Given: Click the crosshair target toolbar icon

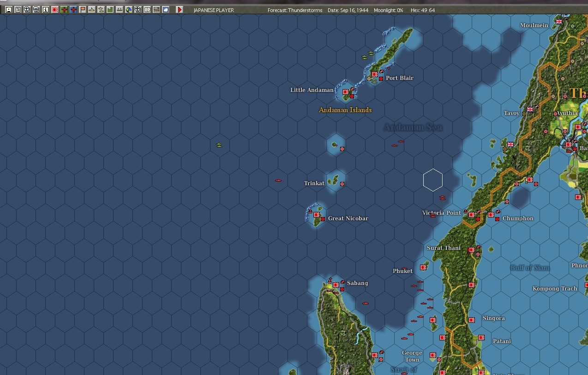Looking at the screenshot, I should pyautogui.click(x=138, y=10).
